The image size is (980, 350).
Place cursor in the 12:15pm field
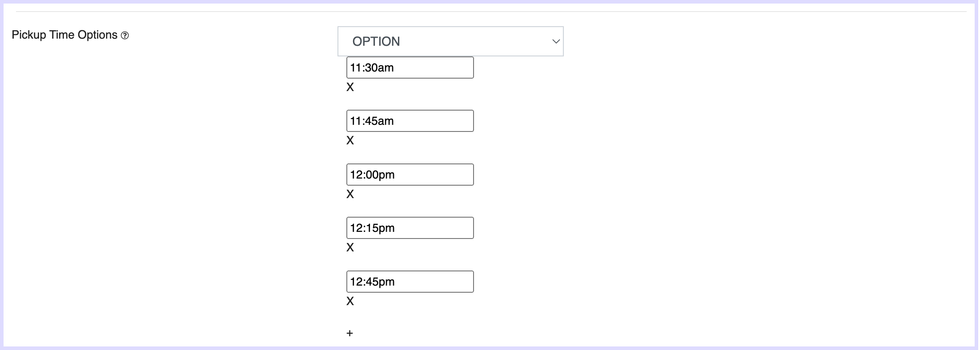tap(410, 228)
